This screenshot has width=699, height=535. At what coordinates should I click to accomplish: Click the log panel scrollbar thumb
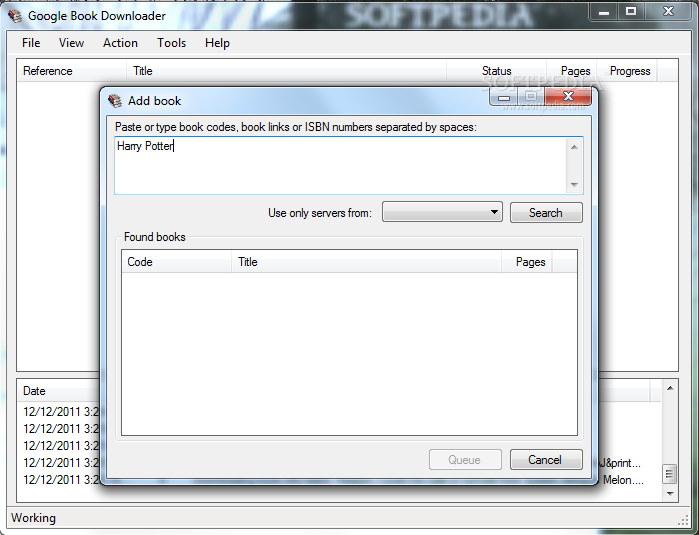(x=670, y=474)
